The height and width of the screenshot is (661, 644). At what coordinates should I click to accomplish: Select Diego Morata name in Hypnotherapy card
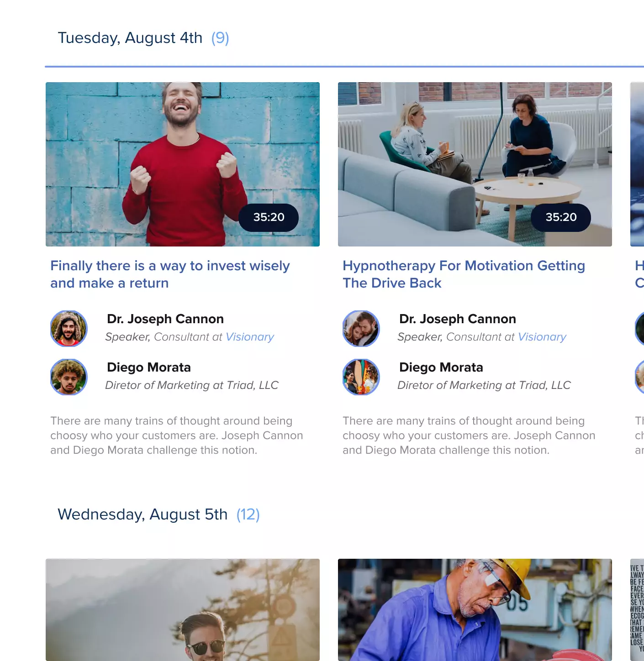click(x=441, y=367)
